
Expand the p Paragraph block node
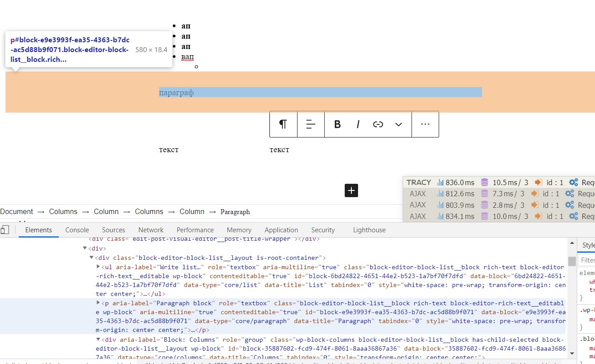tap(98, 303)
